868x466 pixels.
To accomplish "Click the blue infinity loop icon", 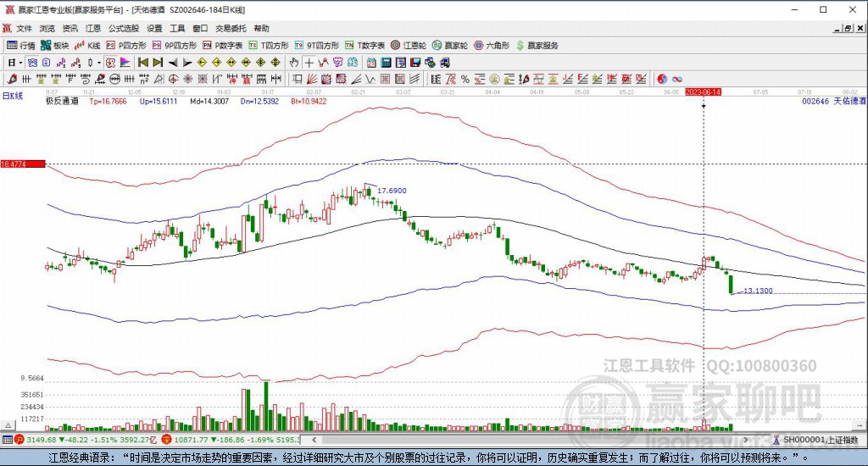I will [x=677, y=79].
